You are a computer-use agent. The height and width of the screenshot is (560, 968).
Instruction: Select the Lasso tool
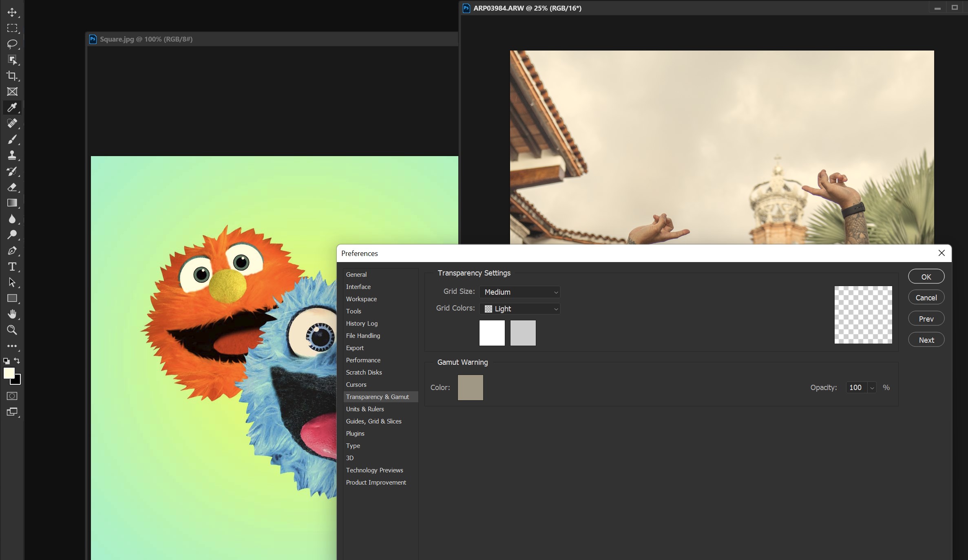point(12,44)
